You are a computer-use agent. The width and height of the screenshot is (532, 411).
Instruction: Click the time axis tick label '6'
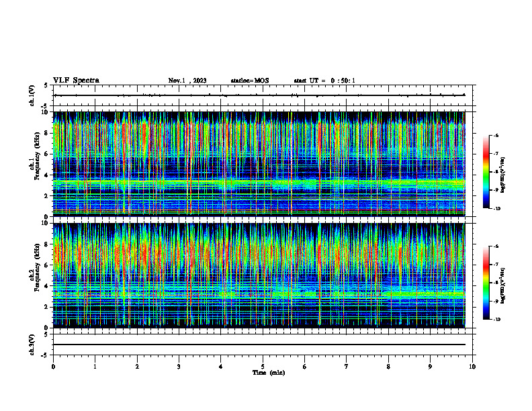pyautogui.click(x=305, y=367)
